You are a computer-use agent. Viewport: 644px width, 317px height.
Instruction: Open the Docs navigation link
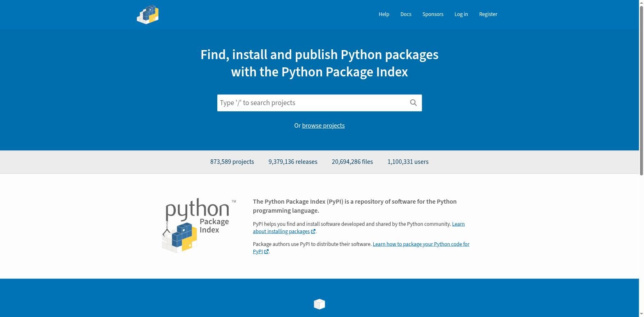[x=406, y=14]
